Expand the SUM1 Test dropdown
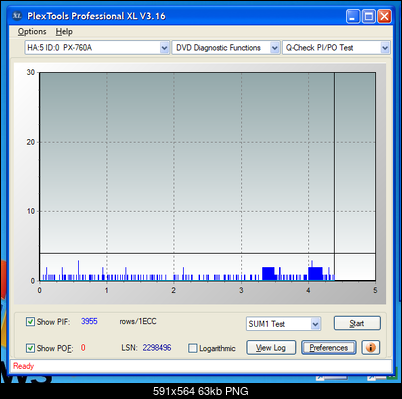402x399 pixels. click(x=284, y=324)
